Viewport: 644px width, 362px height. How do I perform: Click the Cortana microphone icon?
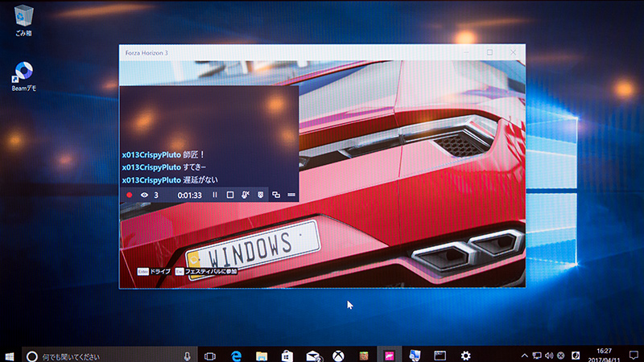(x=188, y=356)
